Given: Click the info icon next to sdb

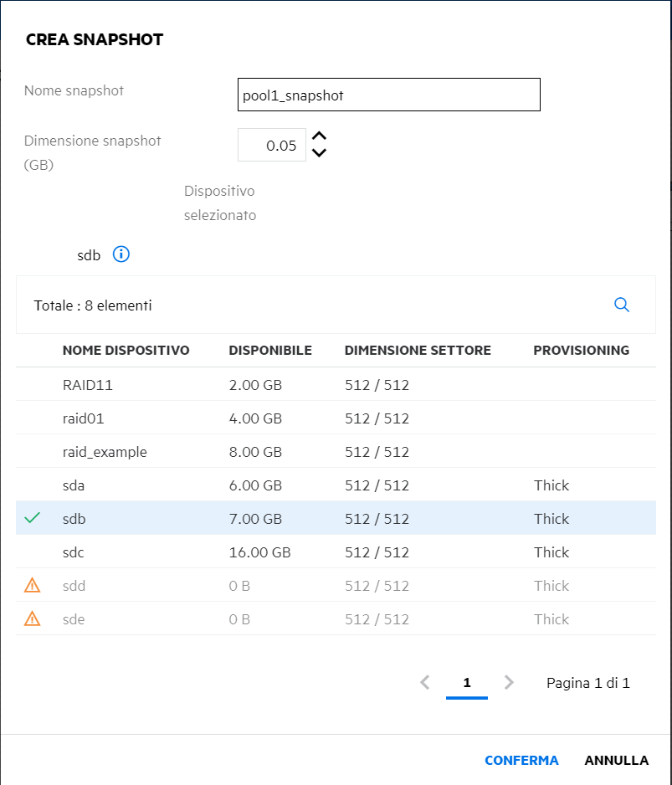Looking at the screenshot, I should point(121,254).
